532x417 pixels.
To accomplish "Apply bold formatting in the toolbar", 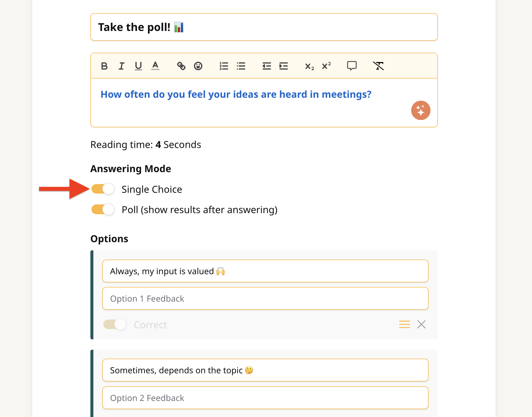I will (x=104, y=66).
